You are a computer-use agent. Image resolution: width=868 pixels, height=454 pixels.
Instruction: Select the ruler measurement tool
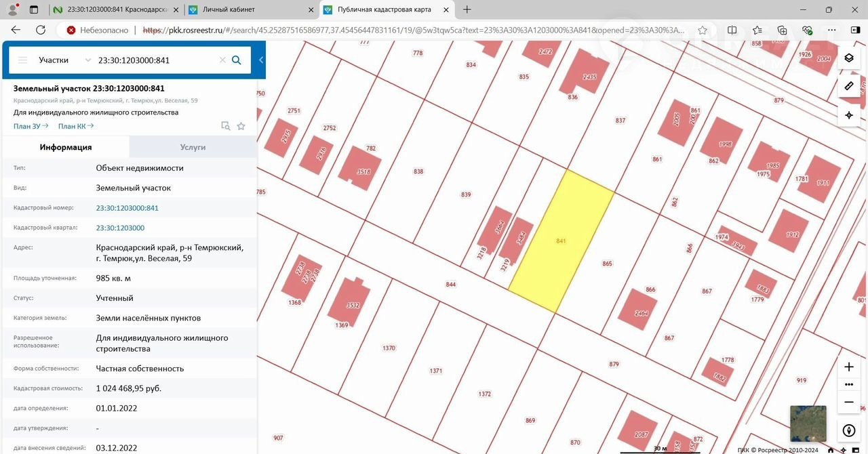[x=848, y=86]
